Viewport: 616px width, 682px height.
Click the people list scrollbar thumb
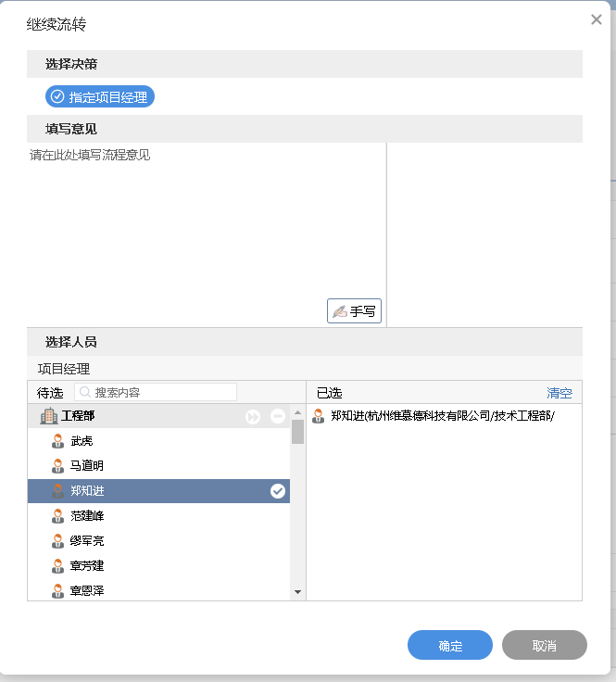tap(297, 432)
